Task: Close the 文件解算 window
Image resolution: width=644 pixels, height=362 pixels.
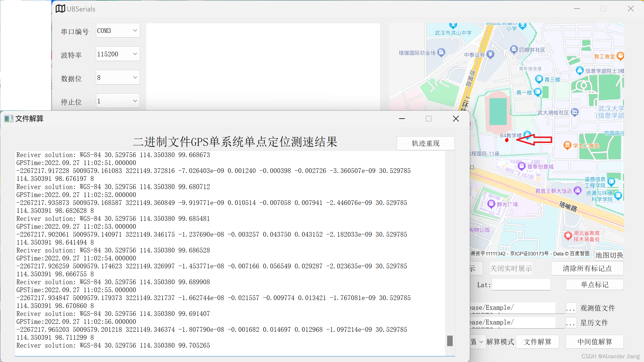Action: (456, 119)
